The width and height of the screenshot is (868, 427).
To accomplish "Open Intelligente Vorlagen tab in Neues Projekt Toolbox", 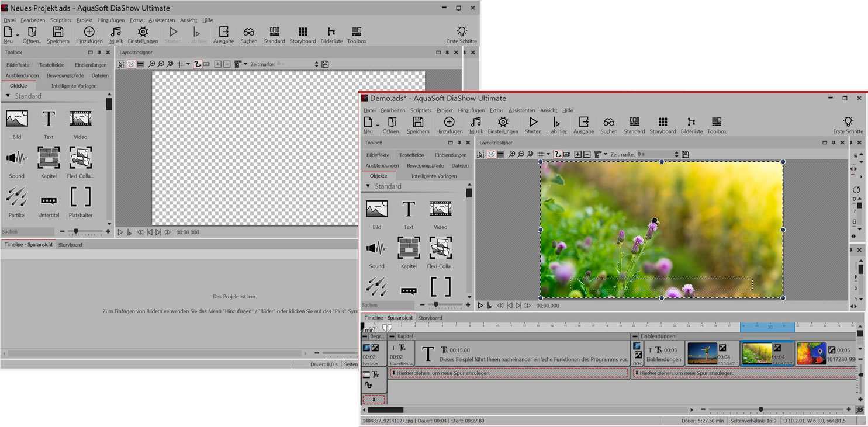I will pyautogui.click(x=74, y=86).
